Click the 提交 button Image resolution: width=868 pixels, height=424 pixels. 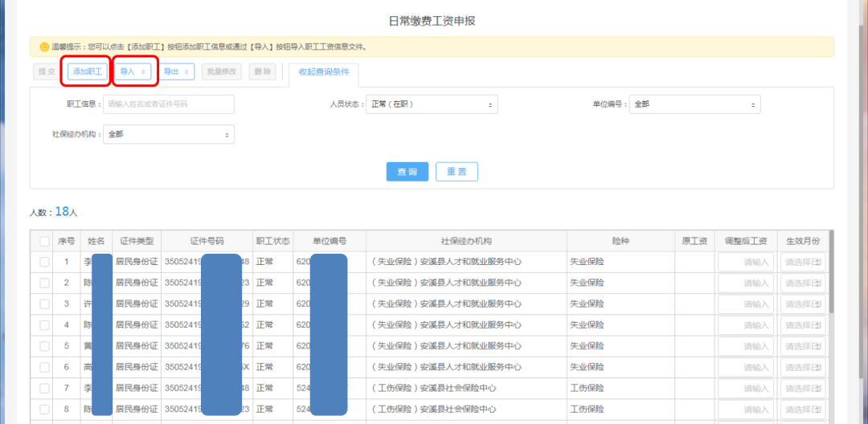tap(47, 71)
